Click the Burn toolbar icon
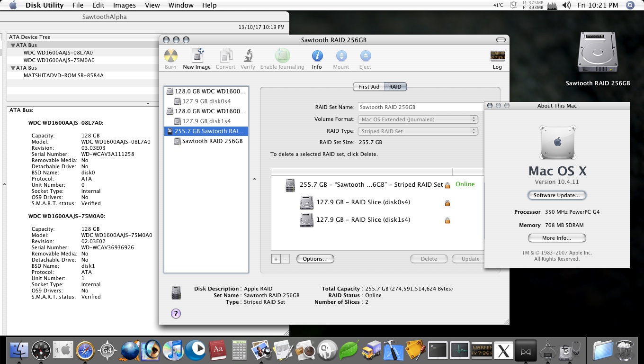Image resolution: width=644 pixels, height=364 pixels. pos(170,56)
